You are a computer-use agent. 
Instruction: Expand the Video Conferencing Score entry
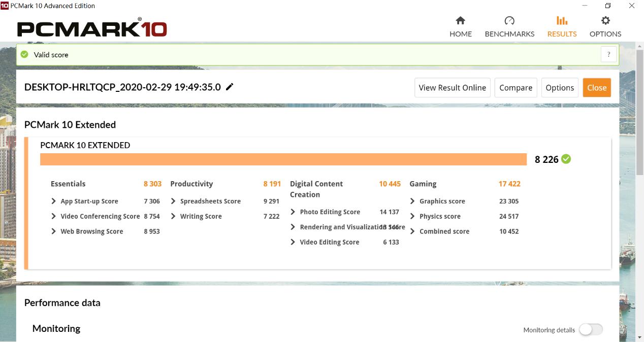point(53,216)
